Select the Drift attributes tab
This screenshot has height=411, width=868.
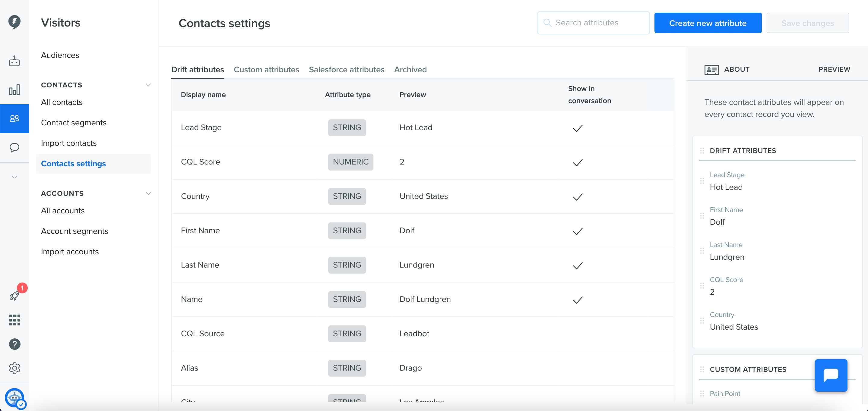[x=198, y=70]
